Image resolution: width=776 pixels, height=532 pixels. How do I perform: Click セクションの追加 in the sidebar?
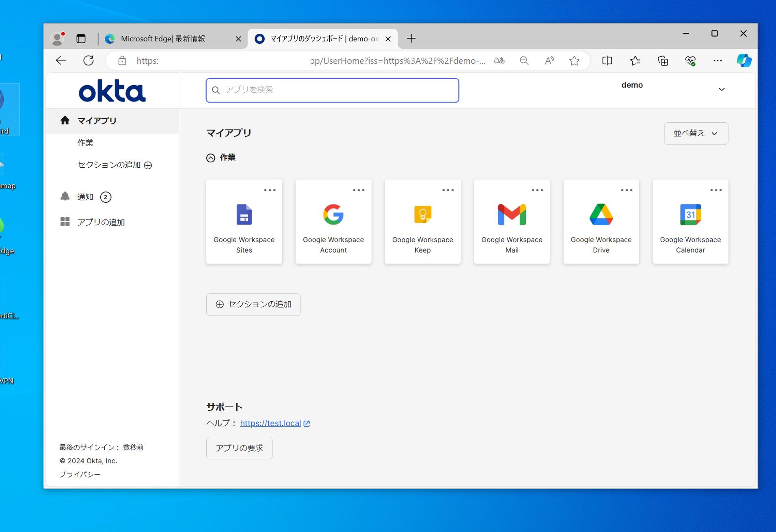109,164
